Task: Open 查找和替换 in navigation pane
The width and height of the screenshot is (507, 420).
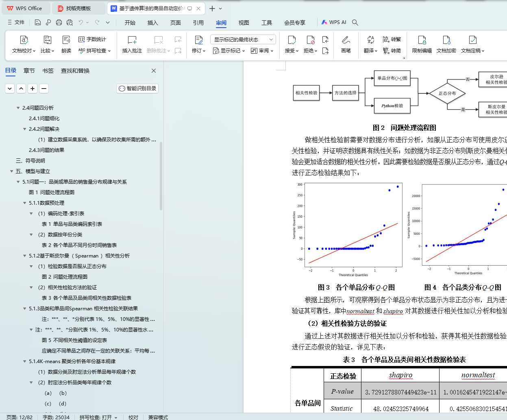Action: click(x=75, y=71)
